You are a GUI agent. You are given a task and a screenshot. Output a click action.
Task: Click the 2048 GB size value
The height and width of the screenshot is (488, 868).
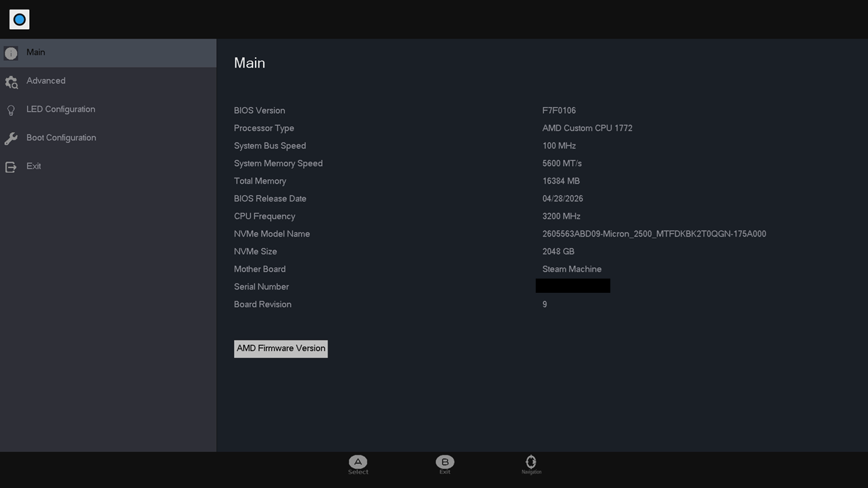click(558, 251)
